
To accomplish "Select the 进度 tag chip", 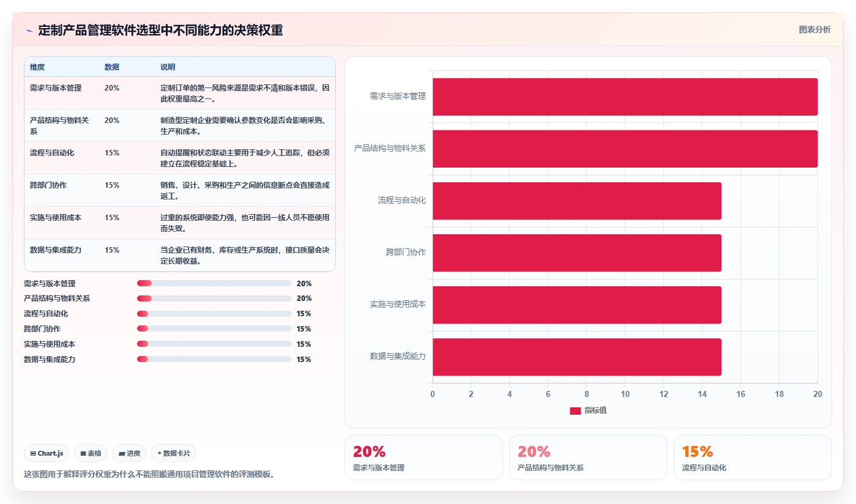I will coord(129,453).
